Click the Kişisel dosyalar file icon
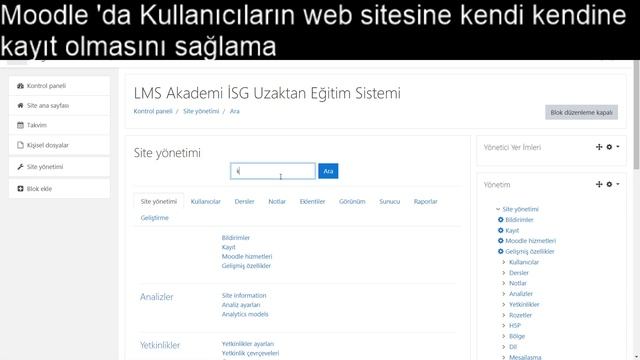 [20, 145]
